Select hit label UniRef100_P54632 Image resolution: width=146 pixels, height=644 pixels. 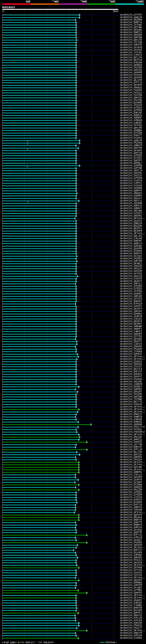coord(131,625)
